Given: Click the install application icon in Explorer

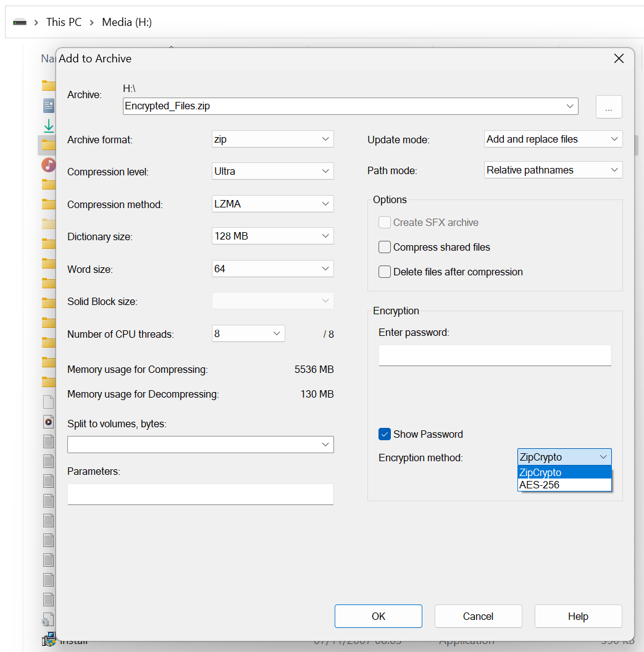Looking at the screenshot, I should coord(49,639).
